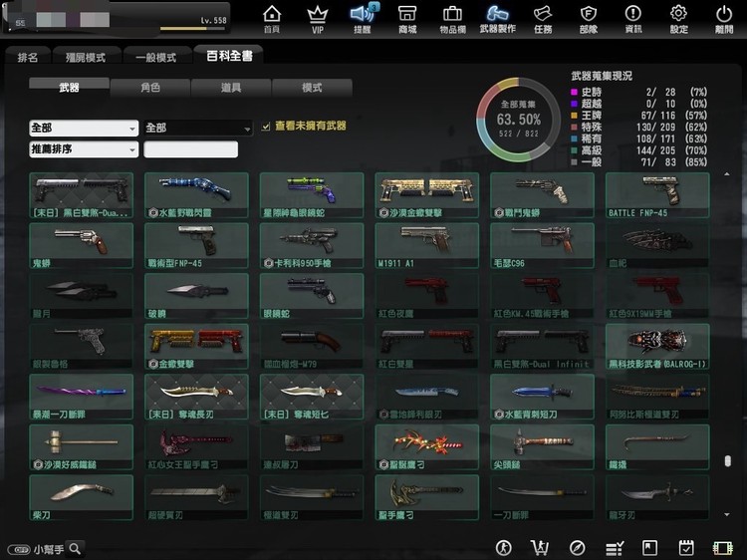Select the 模式 sub-tab

coord(312,88)
